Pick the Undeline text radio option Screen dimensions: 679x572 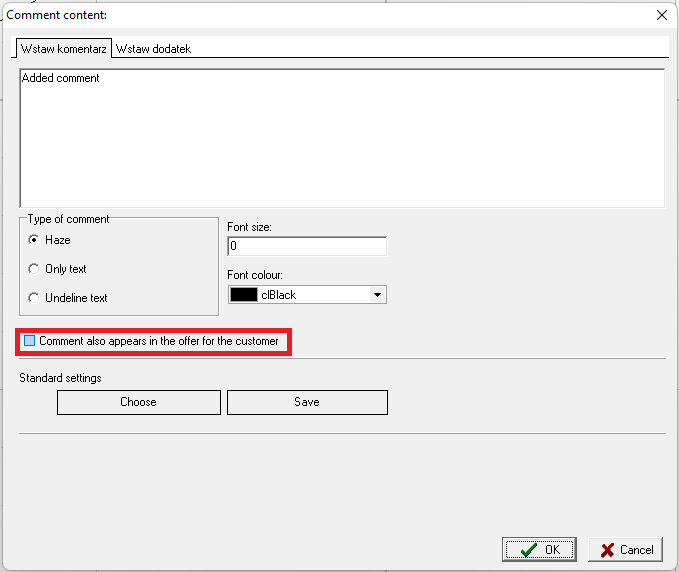pyautogui.click(x=35, y=298)
